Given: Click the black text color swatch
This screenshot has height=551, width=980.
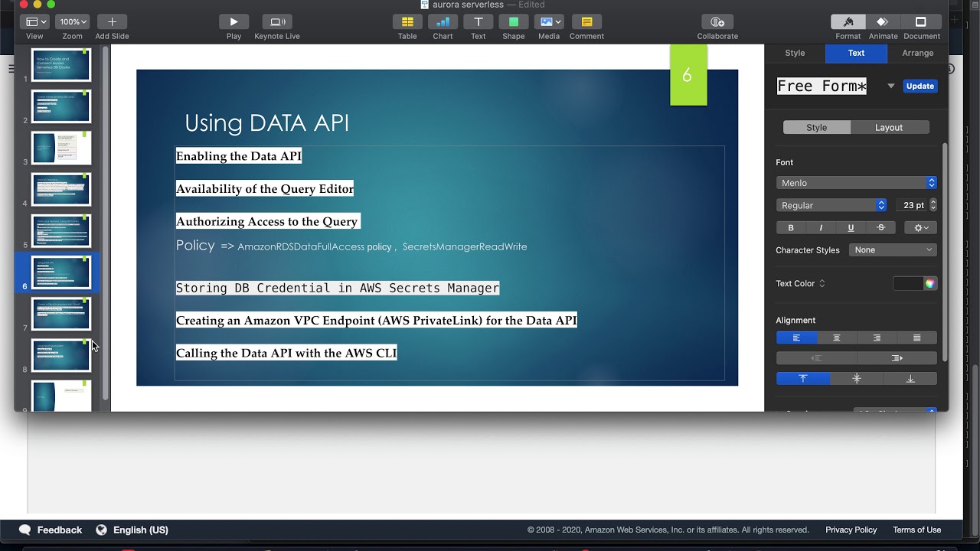Looking at the screenshot, I should click(x=908, y=284).
